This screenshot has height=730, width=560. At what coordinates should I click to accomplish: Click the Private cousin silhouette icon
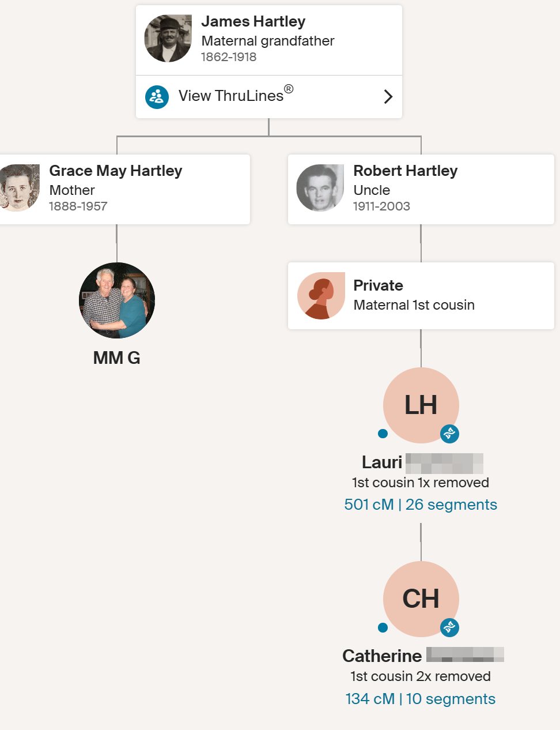pyautogui.click(x=321, y=296)
